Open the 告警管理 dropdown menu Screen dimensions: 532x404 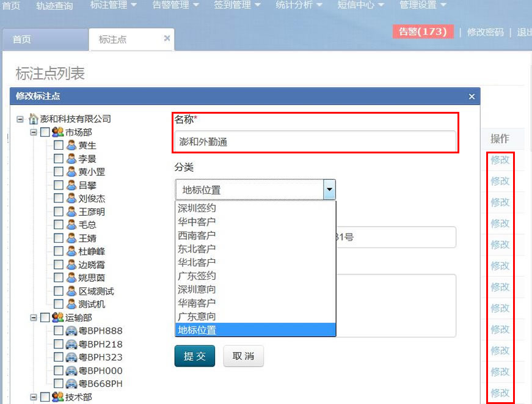(x=175, y=5)
